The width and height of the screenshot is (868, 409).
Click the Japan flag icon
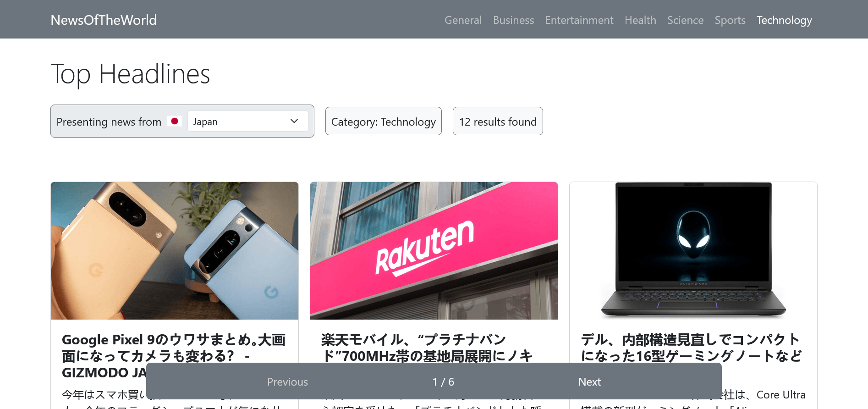(x=175, y=121)
